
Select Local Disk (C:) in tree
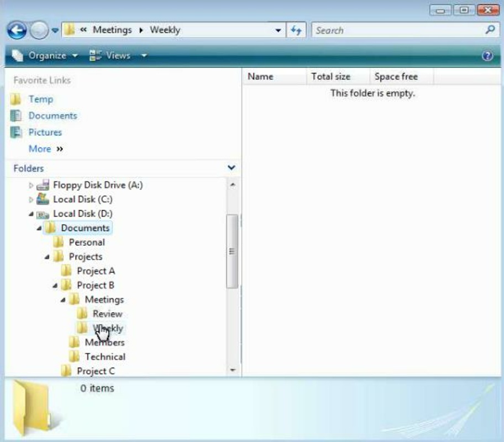pos(82,199)
